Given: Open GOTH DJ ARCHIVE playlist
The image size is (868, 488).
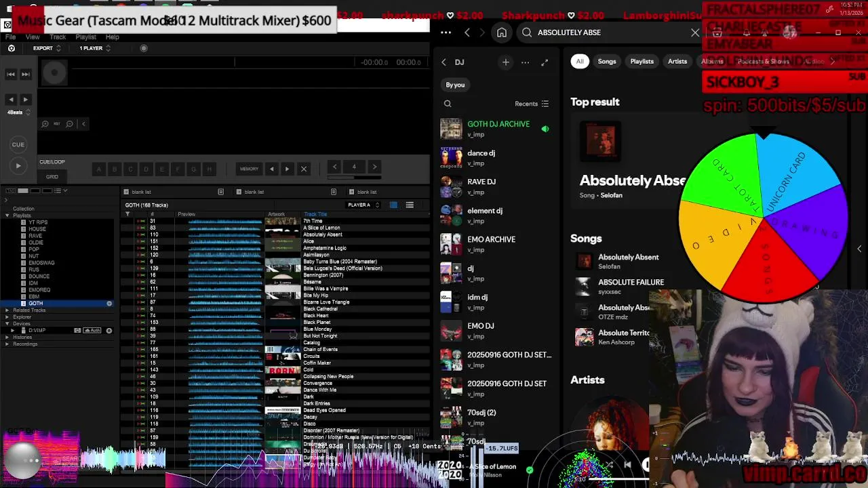Looking at the screenshot, I should pos(496,129).
